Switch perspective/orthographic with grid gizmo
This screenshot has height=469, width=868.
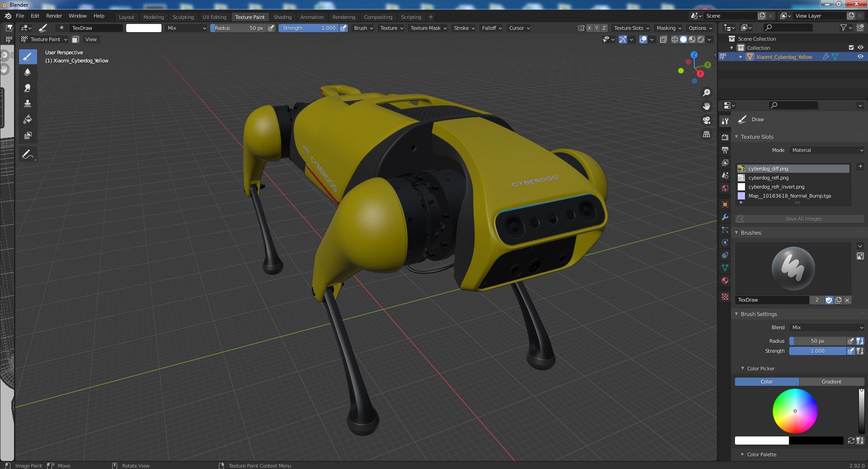(707, 134)
